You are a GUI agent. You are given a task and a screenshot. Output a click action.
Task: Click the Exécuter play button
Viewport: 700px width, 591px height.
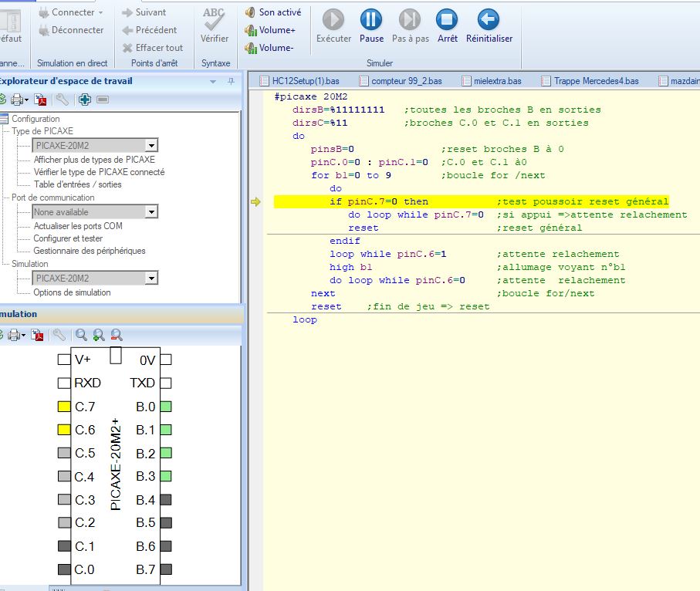tap(333, 20)
